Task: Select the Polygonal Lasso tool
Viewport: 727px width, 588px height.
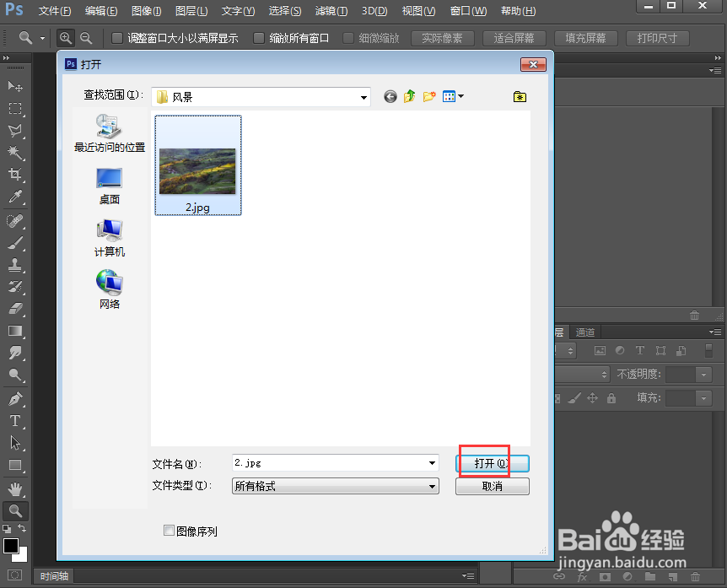Action: (15, 131)
